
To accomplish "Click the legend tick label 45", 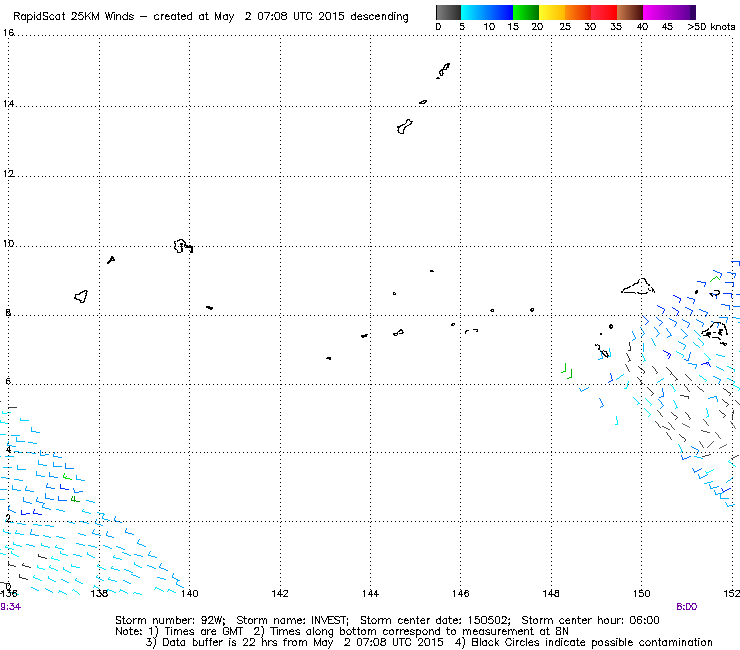I will 667,27.
